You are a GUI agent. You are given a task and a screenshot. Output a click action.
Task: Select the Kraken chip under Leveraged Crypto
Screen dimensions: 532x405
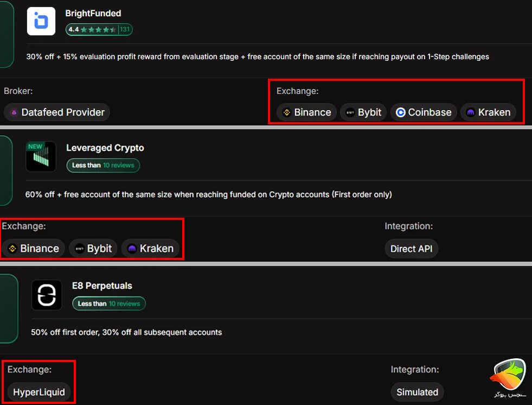point(150,248)
